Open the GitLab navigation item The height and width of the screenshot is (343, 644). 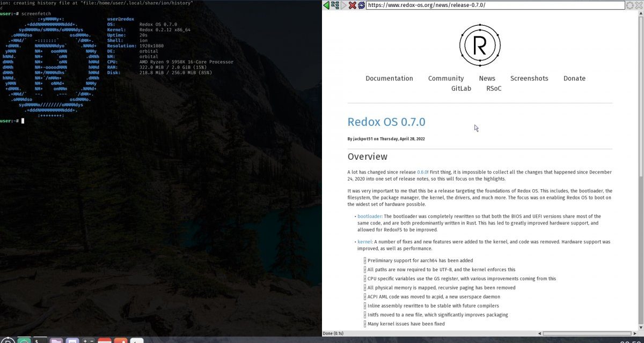point(461,88)
